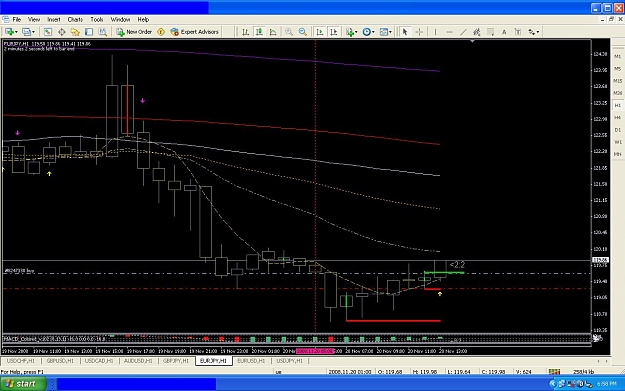The height and width of the screenshot is (391, 625).
Task: Select the Text Label tool icon
Action: coord(518,32)
